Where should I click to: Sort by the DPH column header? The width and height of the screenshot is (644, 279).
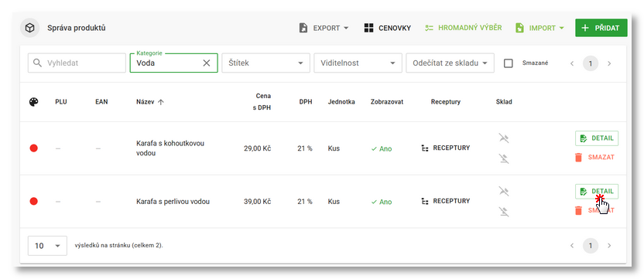(306, 102)
